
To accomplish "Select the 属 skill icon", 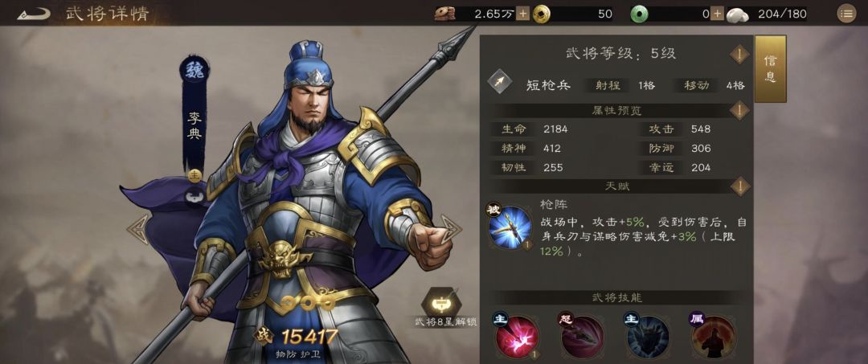I will 712,337.
